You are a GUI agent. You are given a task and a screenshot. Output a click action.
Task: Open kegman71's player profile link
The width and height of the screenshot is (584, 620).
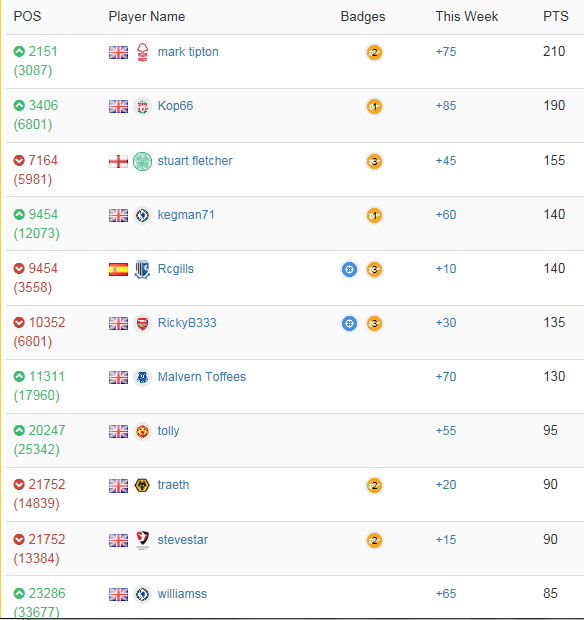point(186,215)
